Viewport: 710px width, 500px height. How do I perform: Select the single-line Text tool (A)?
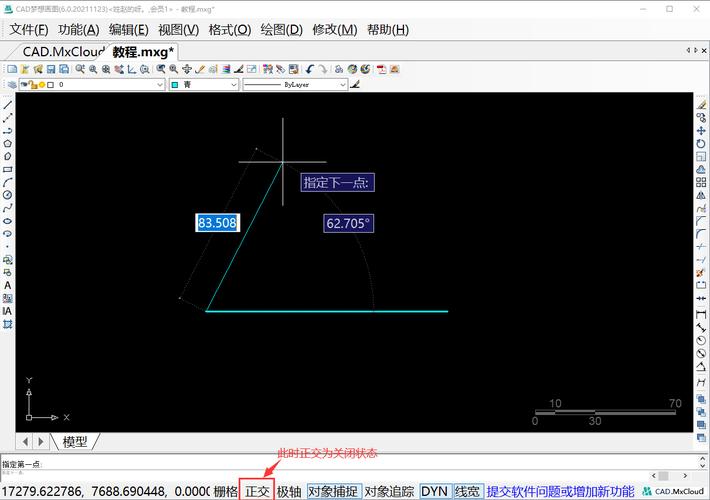[7, 285]
